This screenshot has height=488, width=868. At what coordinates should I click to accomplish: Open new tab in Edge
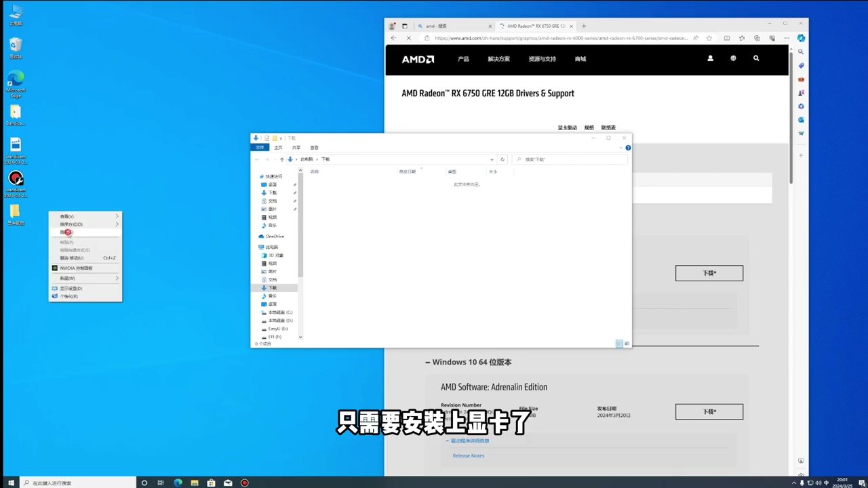[x=584, y=26]
